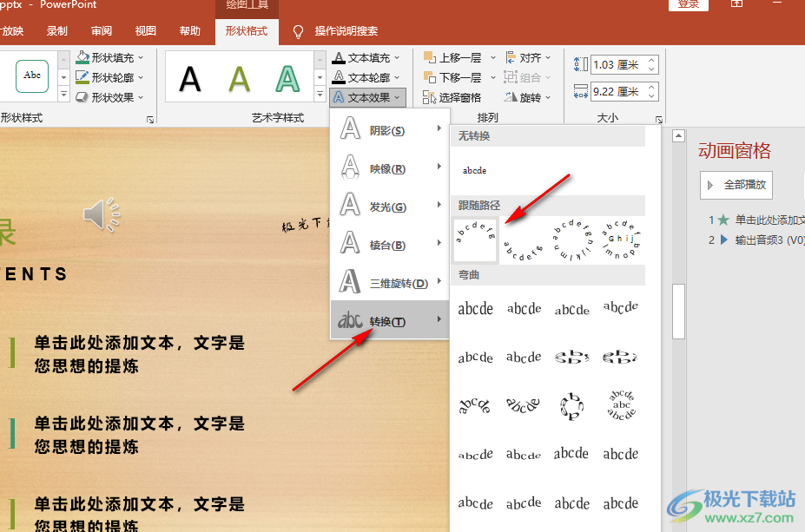This screenshot has height=532, width=805.
Task: Select the circle follow path transform
Action: 571,240
